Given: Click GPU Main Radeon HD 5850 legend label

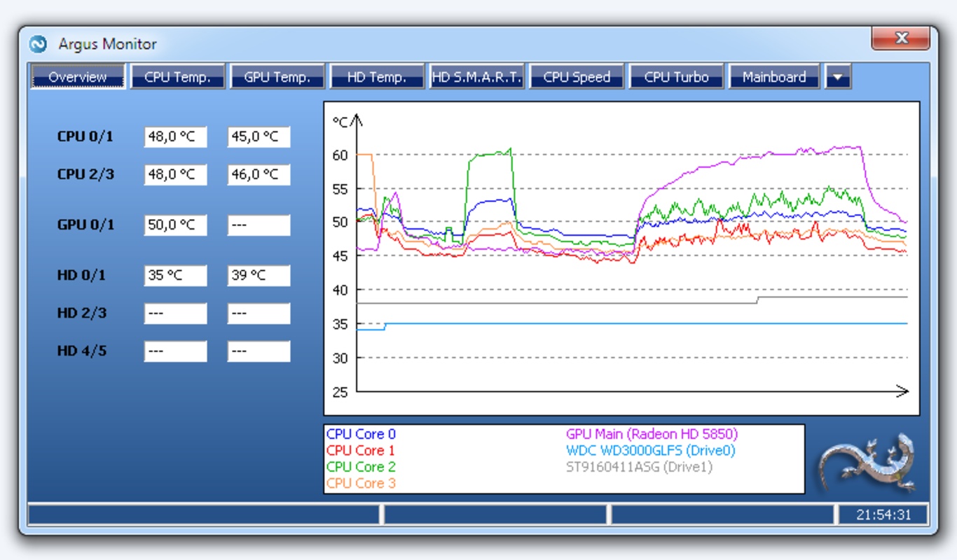Looking at the screenshot, I should (x=652, y=434).
